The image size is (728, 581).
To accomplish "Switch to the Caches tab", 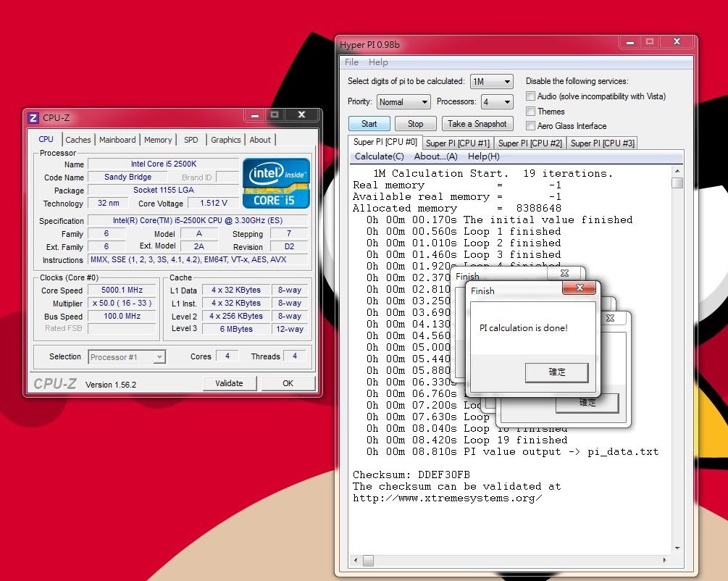I will tap(78, 140).
